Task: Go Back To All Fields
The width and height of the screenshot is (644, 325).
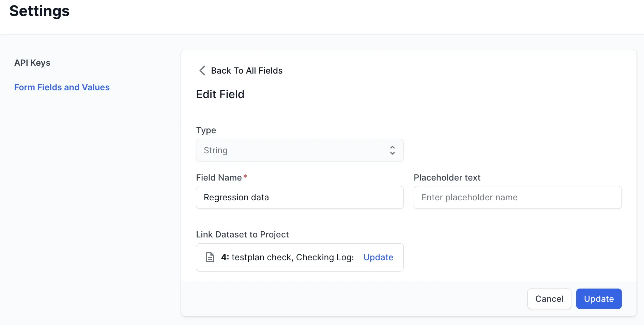Action: tap(246, 71)
